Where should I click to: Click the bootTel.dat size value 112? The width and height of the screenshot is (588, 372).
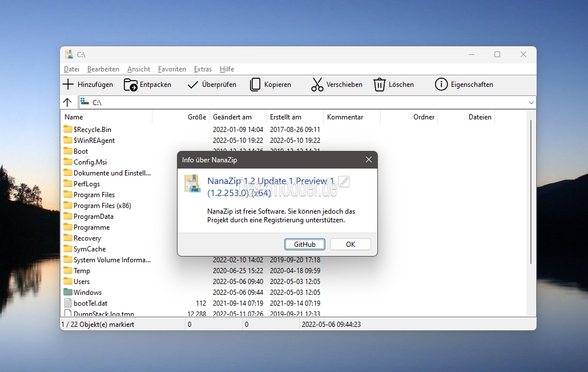[x=201, y=303]
